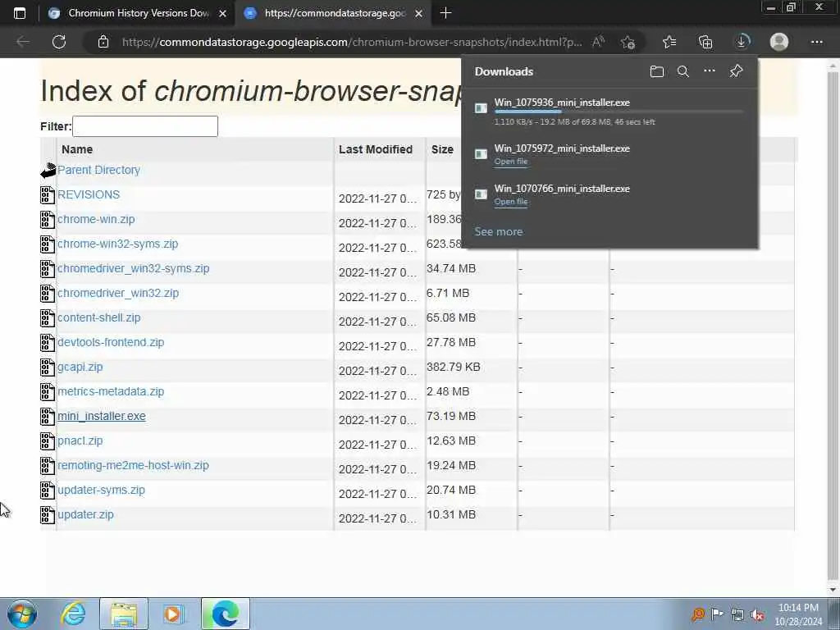The height and width of the screenshot is (630, 840).
Task: Open the muted volume tray icon
Action: [757, 615]
